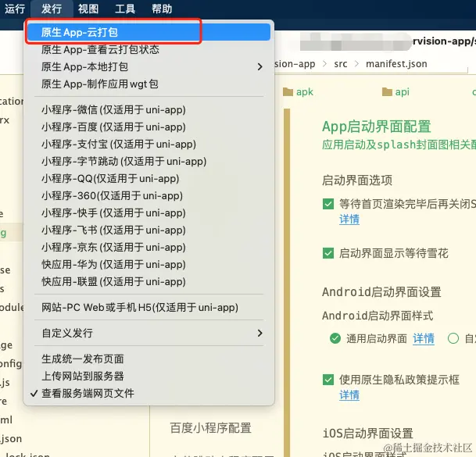Select 通用启动界面 radio option
The height and width of the screenshot is (457, 476).
[335, 338]
